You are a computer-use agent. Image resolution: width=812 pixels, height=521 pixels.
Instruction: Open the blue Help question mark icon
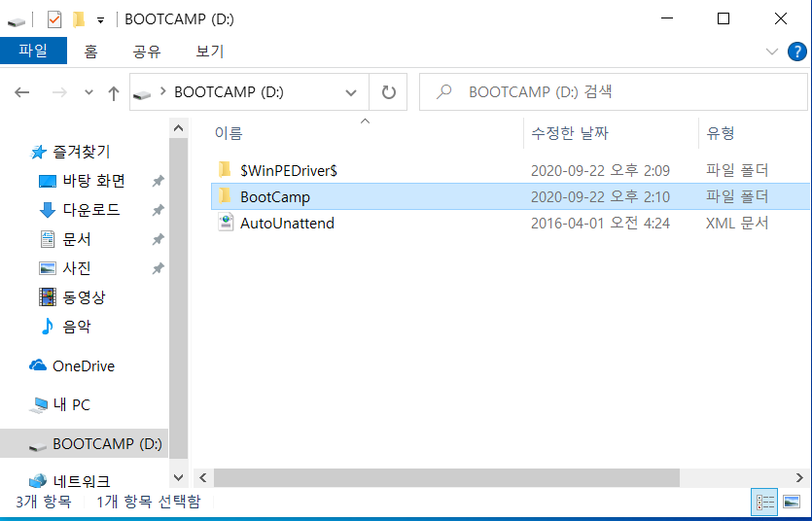point(797,52)
